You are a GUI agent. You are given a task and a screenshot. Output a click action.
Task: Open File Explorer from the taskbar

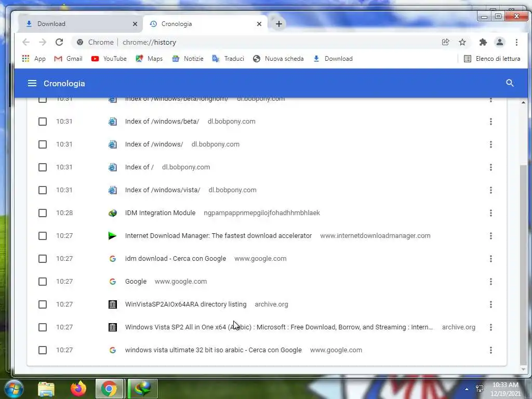coord(46,389)
